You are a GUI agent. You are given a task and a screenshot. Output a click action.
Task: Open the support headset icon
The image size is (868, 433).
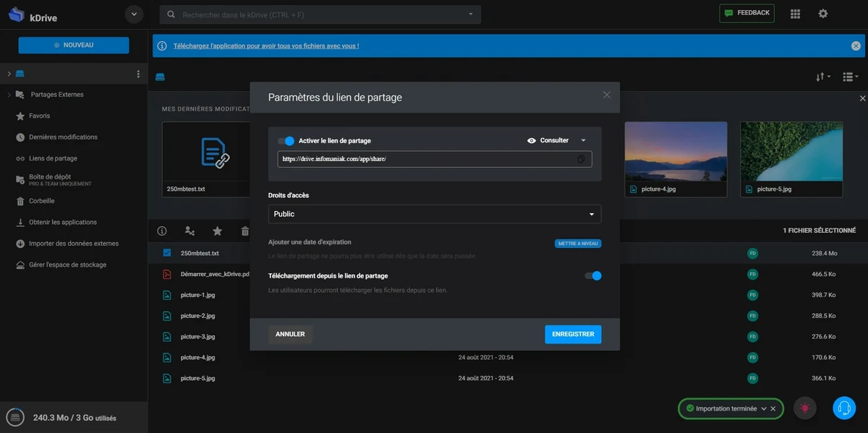pos(844,408)
